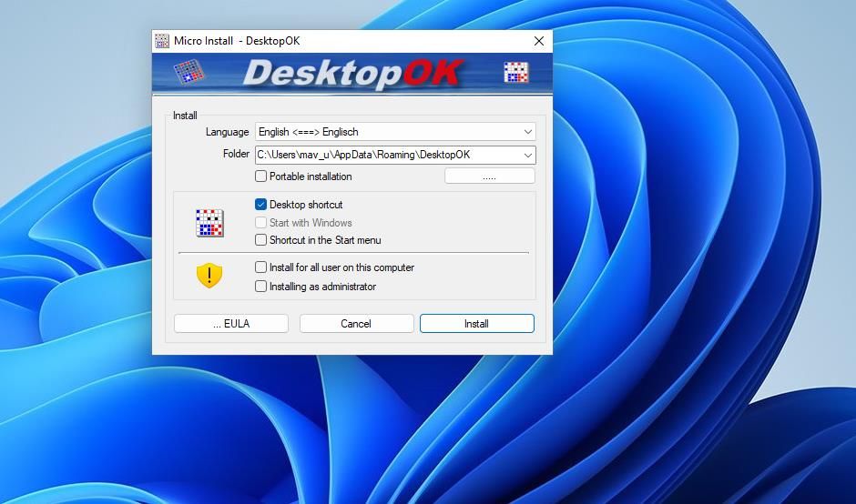Click the DesktopOK banner logo text
The image size is (856, 504).
click(353, 74)
